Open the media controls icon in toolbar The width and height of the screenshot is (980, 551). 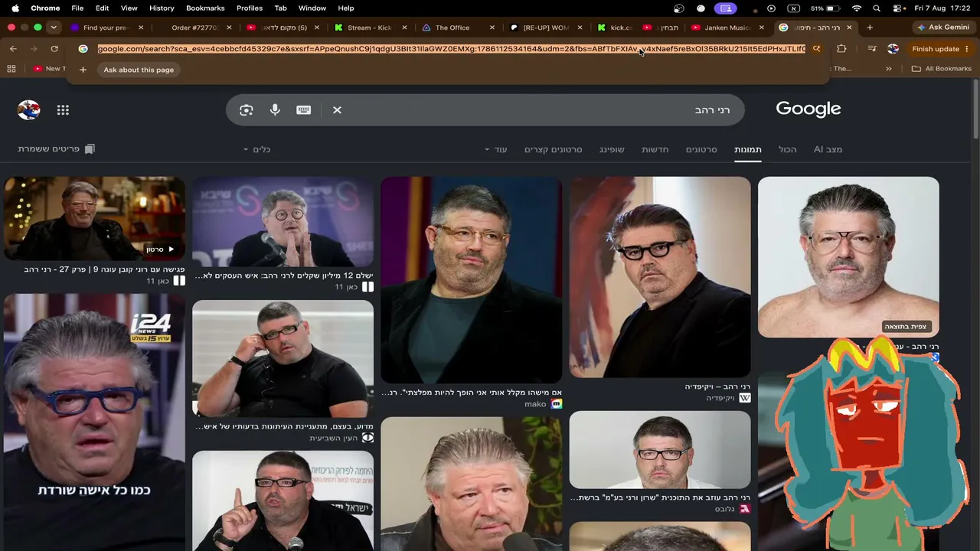coord(871,49)
